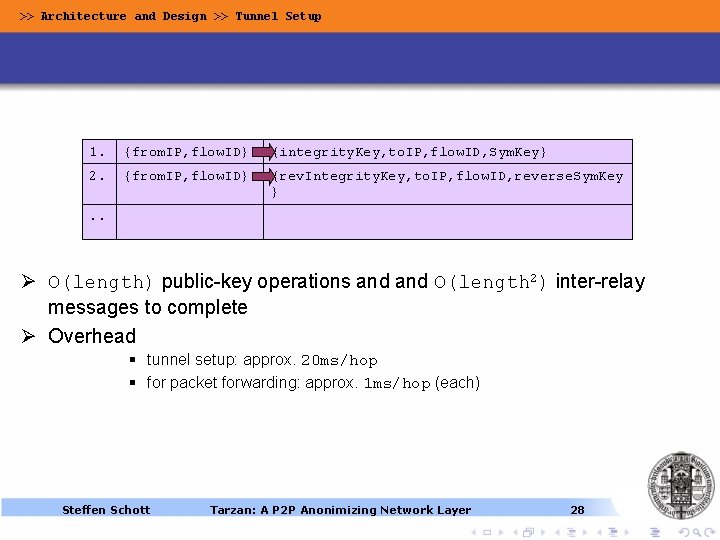Click '{integrityKey,toIP,flowID,SymKey}' cell

pyautogui.click(x=448, y=152)
